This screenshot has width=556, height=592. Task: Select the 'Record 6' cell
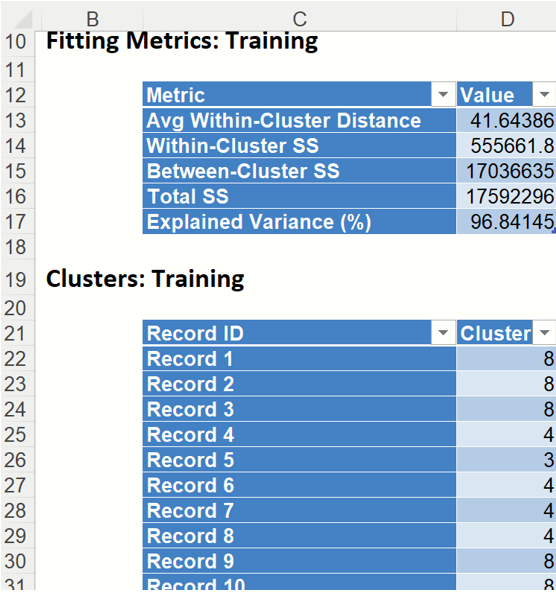click(299, 485)
